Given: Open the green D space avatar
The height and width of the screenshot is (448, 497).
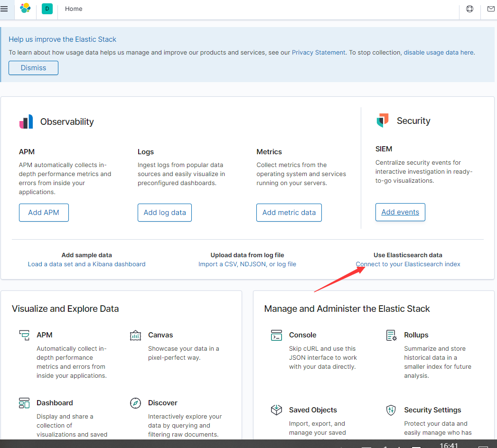Looking at the screenshot, I should (x=47, y=9).
